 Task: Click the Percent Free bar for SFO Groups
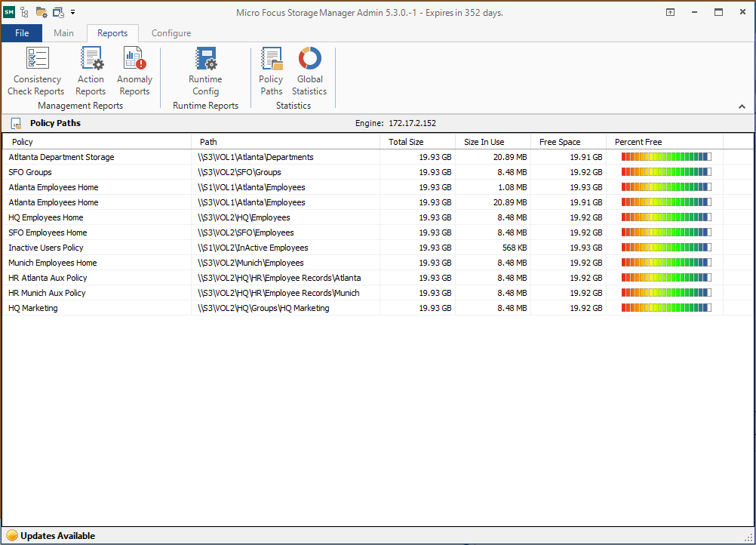(665, 172)
